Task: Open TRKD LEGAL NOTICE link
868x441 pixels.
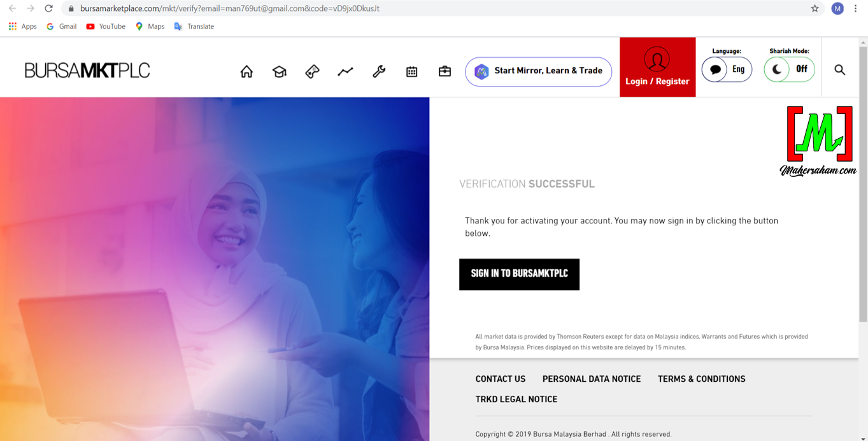Action: point(516,399)
